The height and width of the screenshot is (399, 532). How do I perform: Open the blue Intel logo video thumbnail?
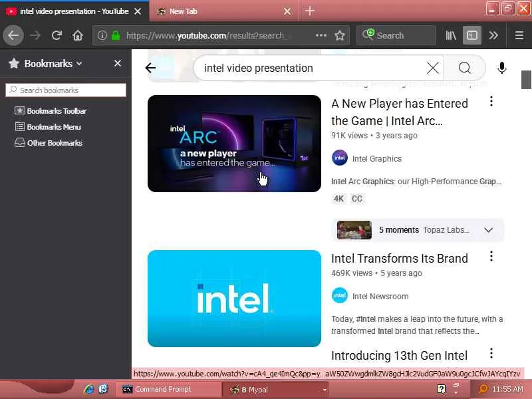[x=234, y=299]
